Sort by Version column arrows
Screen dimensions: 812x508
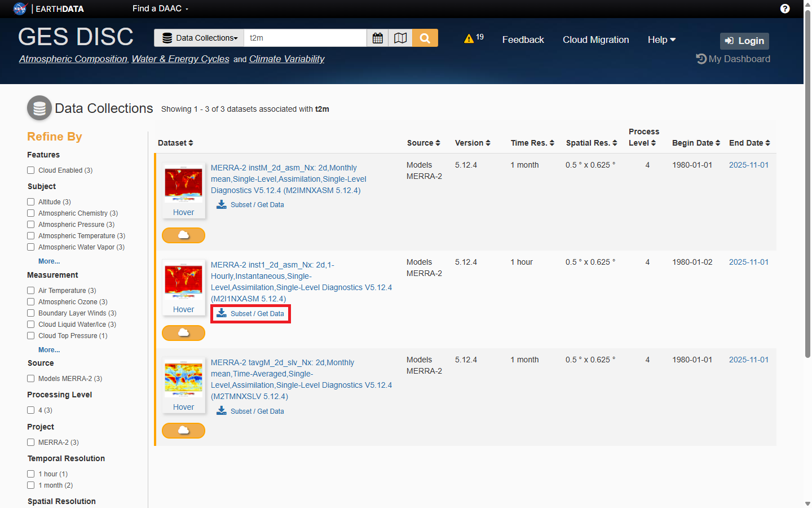pos(488,143)
